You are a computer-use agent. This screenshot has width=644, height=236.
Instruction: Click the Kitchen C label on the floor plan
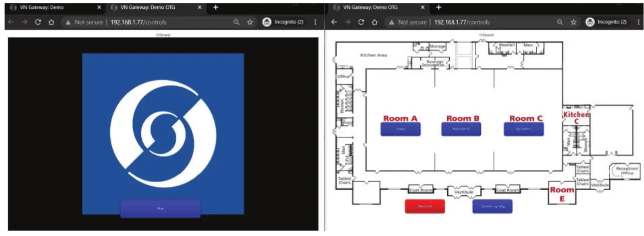pyautogui.click(x=576, y=118)
